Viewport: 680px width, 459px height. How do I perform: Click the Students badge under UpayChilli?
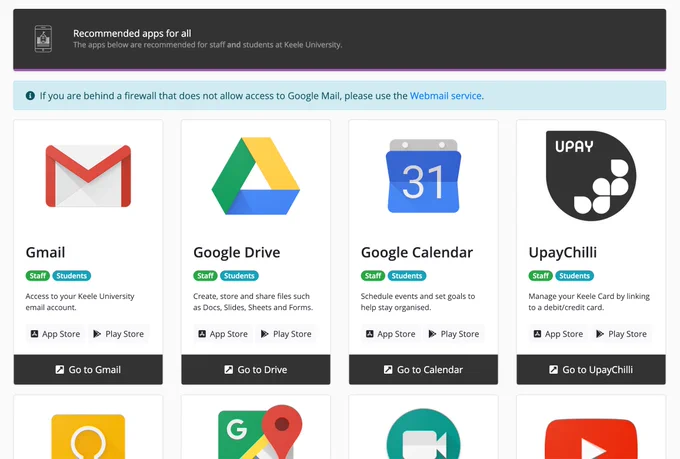coord(574,275)
